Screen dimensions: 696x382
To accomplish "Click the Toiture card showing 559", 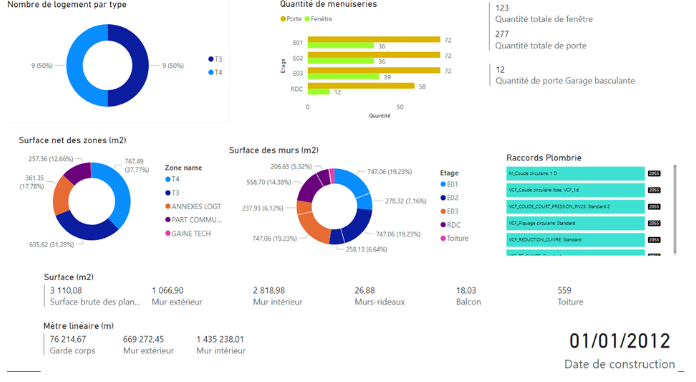I will (x=570, y=296).
